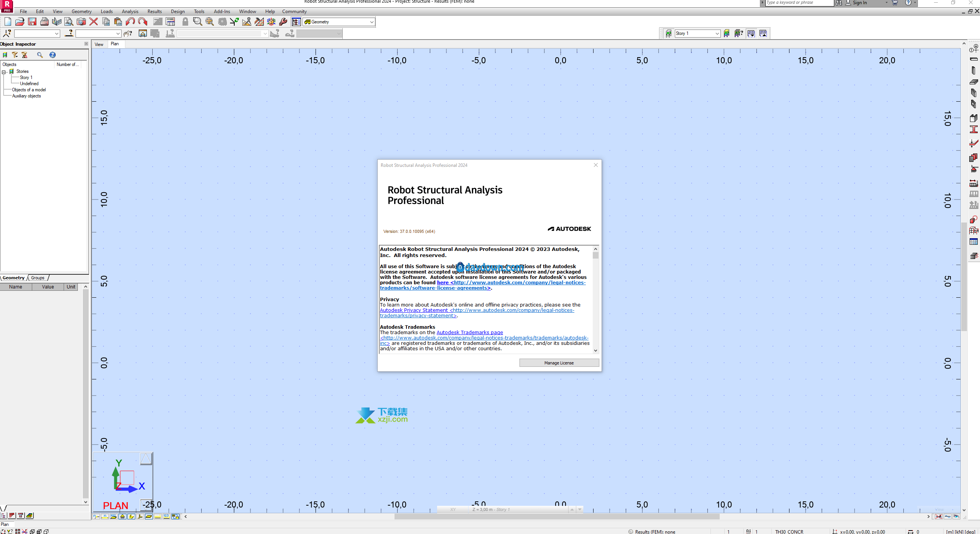Viewport: 980px width, 534px height.
Task: Click the Print tool icon
Action: point(44,22)
